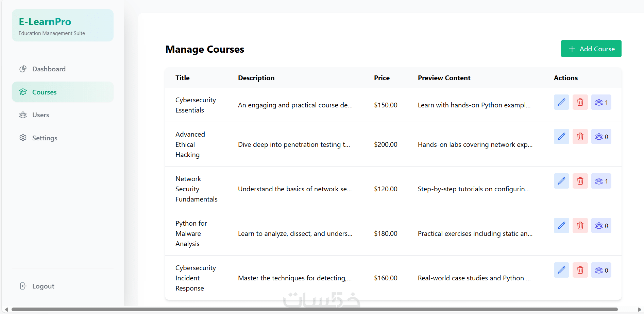
Task: Click the edit pencil for Advanced Ethical Hacking
Action: click(561, 137)
